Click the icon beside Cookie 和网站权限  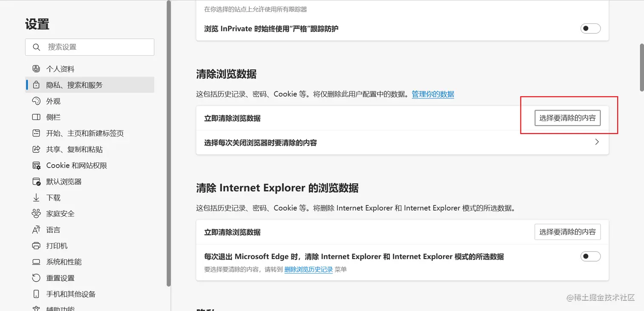click(x=36, y=165)
